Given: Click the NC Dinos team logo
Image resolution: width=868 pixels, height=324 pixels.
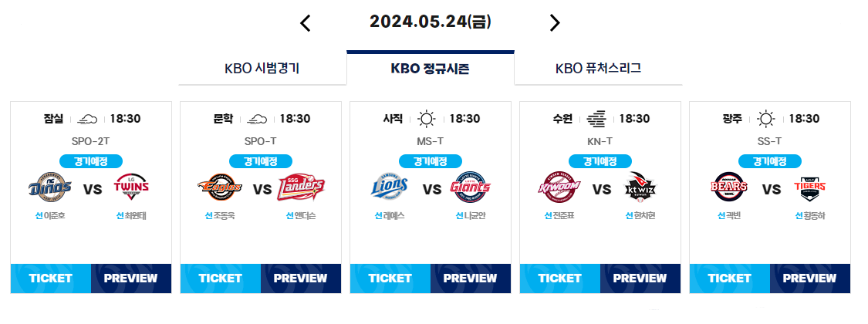Looking at the screenshot, I should pos(50,188).
